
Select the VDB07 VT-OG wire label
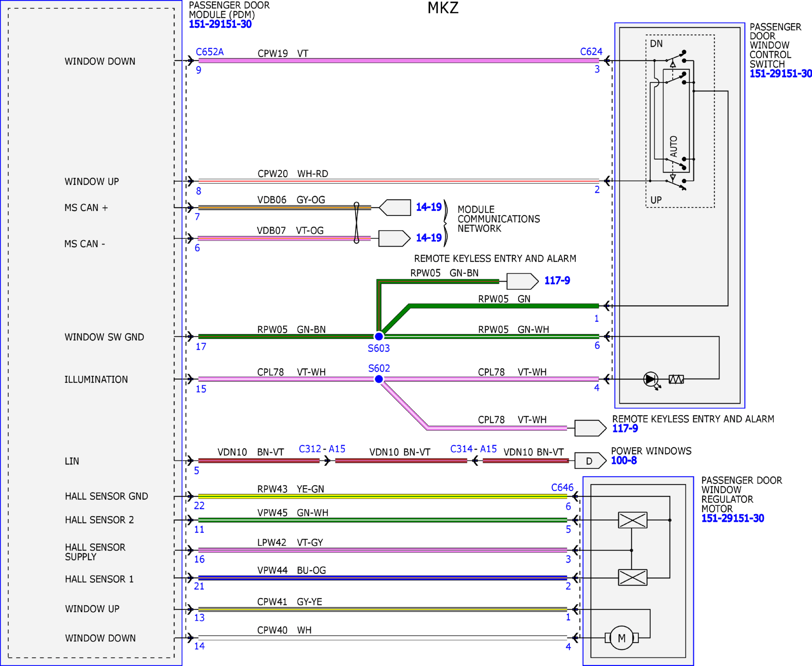click(290, 231)
